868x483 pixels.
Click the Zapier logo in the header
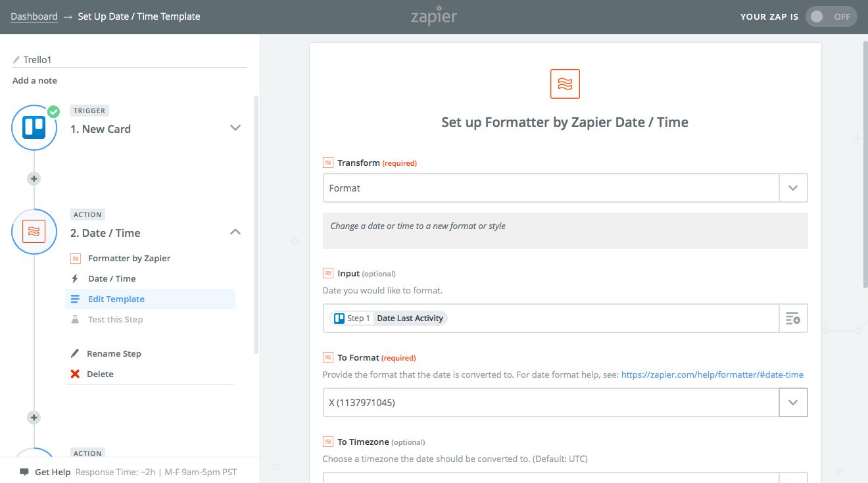[434, 16]
